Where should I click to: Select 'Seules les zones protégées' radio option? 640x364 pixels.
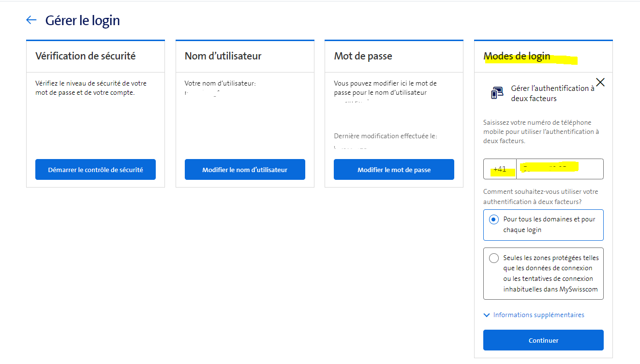(x=494, y=258)
